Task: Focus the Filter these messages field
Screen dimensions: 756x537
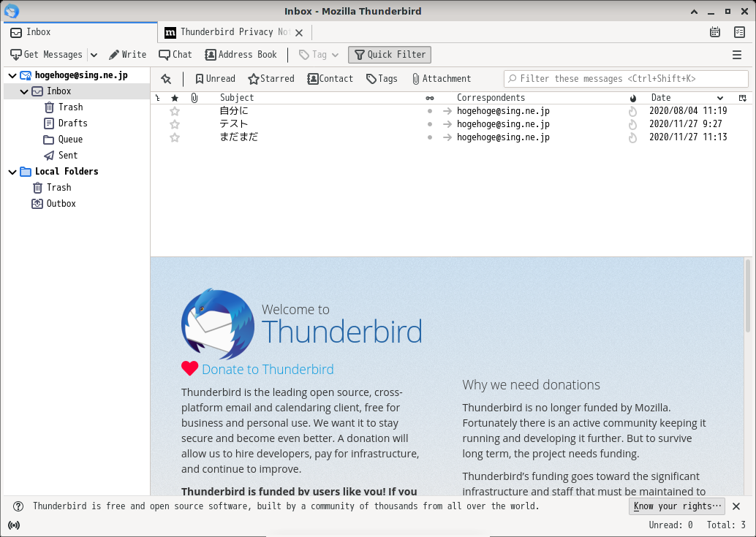Action: pos(626,78)
